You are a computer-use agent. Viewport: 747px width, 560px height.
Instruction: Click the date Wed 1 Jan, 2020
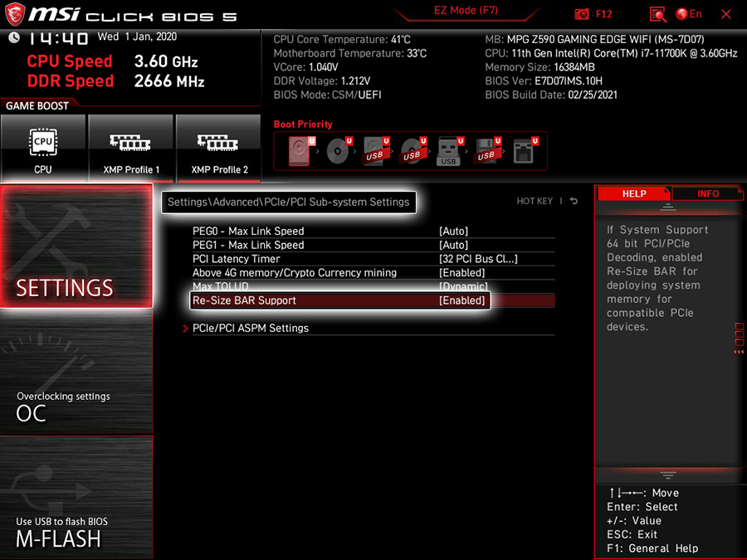(x=137, y=37)
